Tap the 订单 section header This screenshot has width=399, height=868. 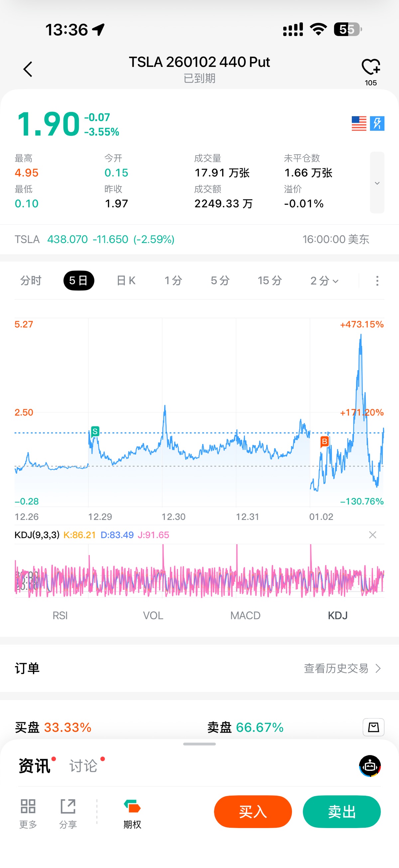pyautogui.click(x=27, y=668)
